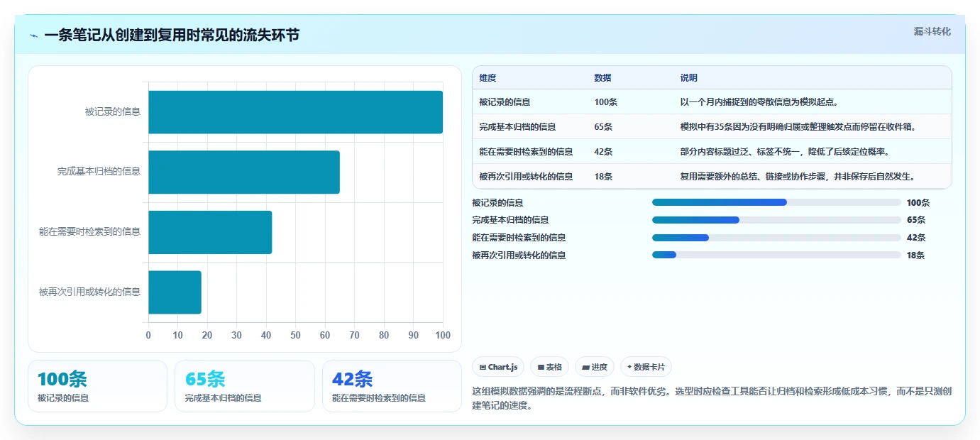Click the 被再次引用或转化的信息 table row label

pos(526,177)
